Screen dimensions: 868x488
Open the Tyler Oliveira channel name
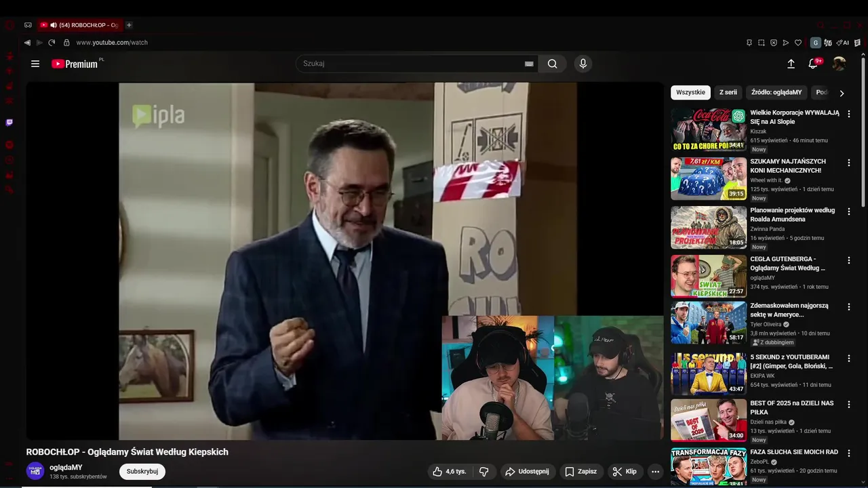[x=767, y=324]
